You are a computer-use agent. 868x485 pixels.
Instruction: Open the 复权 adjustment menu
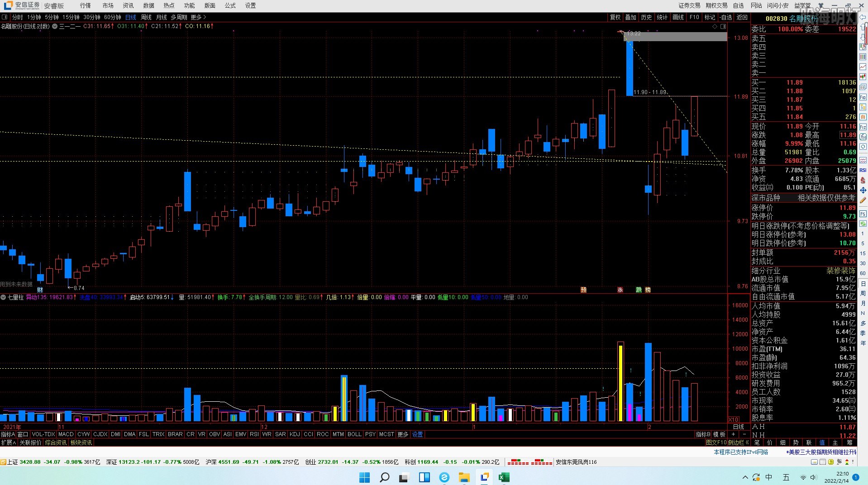click(615, 17)
